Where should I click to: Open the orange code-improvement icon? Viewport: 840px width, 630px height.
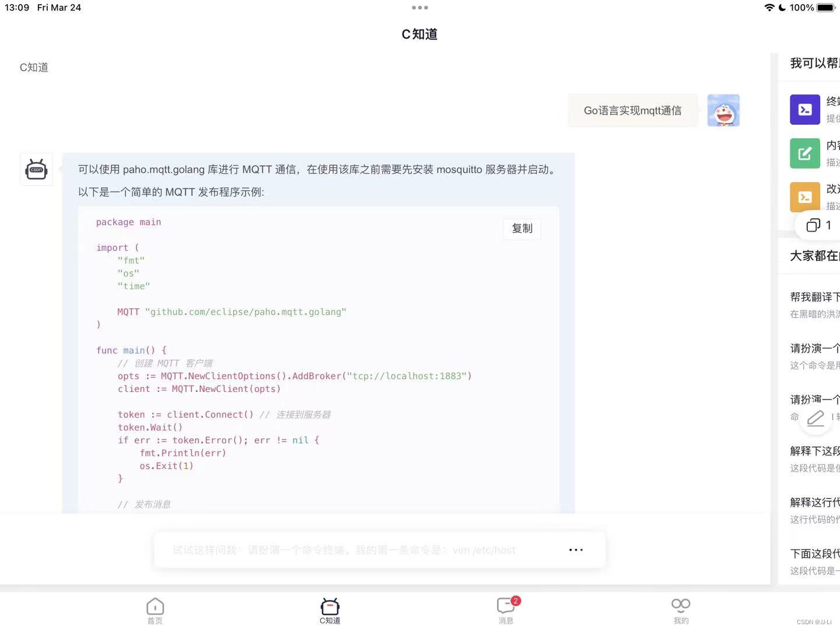[x=805, y=197]
